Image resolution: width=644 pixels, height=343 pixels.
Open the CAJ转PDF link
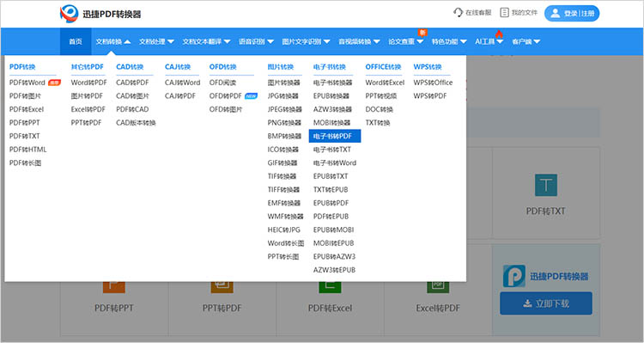(180, 95)
